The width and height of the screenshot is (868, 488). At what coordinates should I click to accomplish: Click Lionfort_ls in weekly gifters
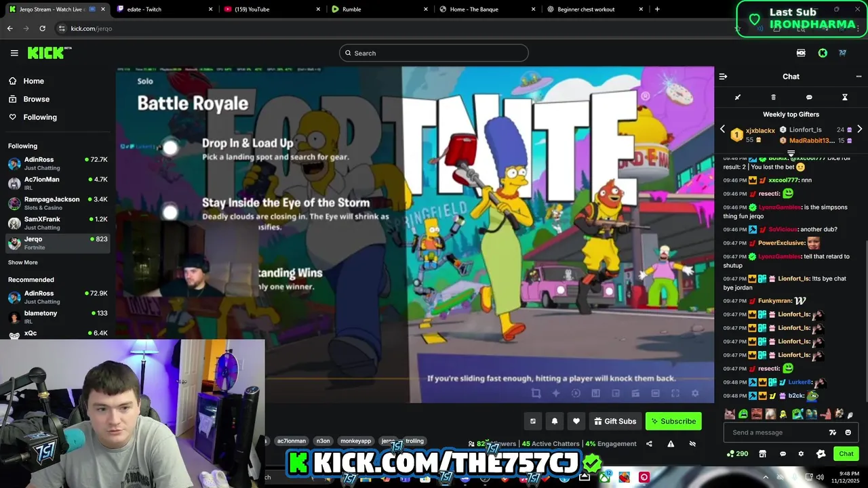tap(805, 129)
